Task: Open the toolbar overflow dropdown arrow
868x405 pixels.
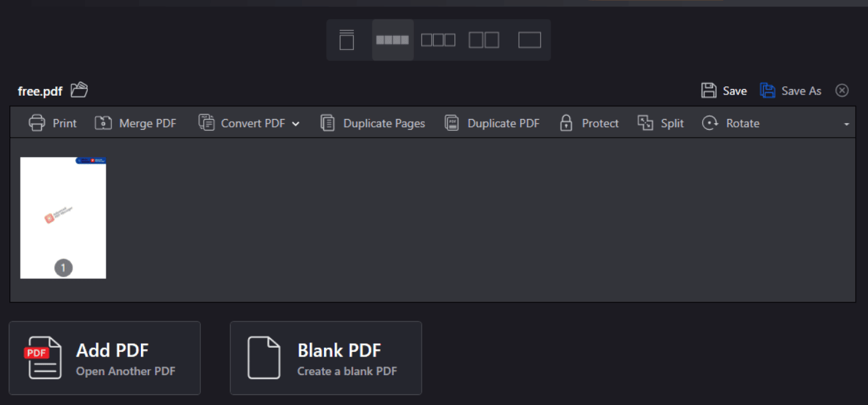Action: (x=847, y=123)
